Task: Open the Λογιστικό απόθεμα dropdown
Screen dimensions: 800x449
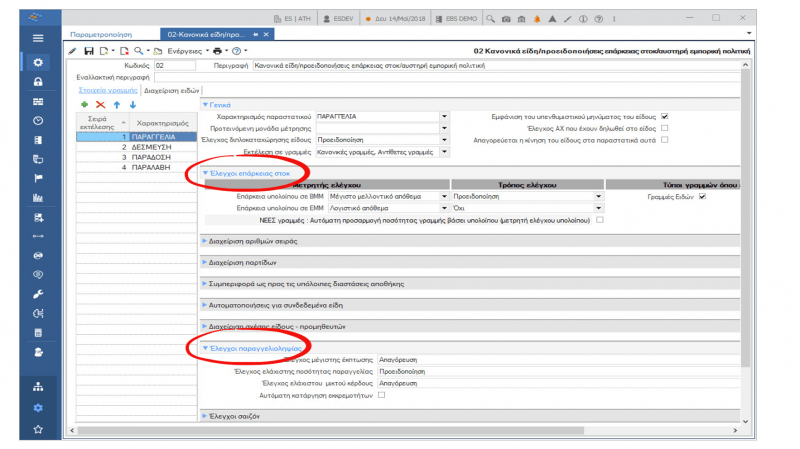Action: pos(444,208)
